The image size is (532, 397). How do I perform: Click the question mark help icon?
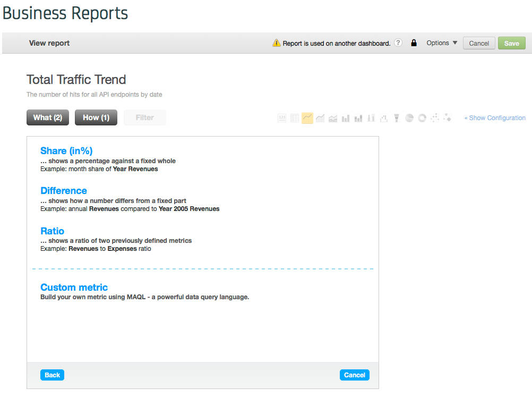398,43
